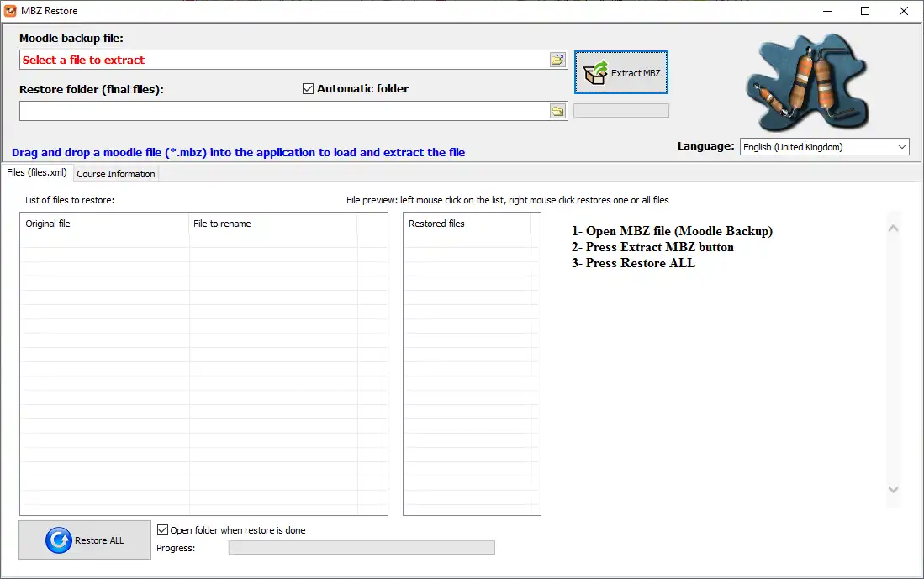The height and width of the screenshot is (579, 924).
Task: Open the Language dropdown
Action: pos(825,147)
